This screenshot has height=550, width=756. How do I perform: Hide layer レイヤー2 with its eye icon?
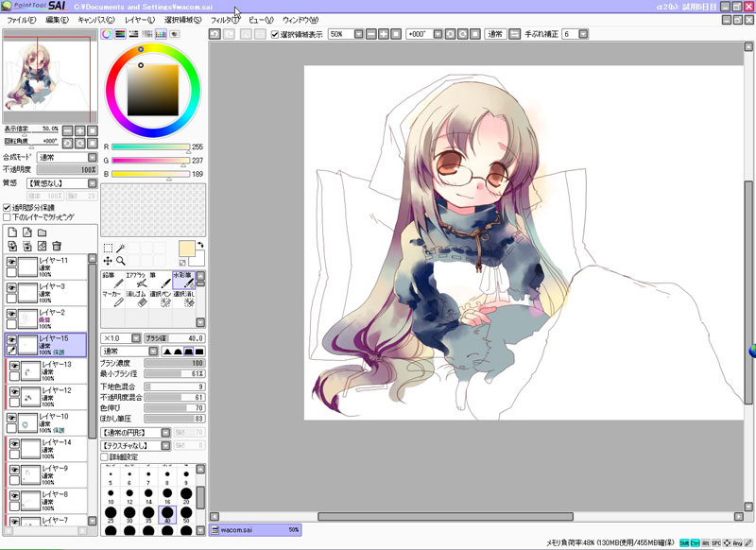coord(11,314)
